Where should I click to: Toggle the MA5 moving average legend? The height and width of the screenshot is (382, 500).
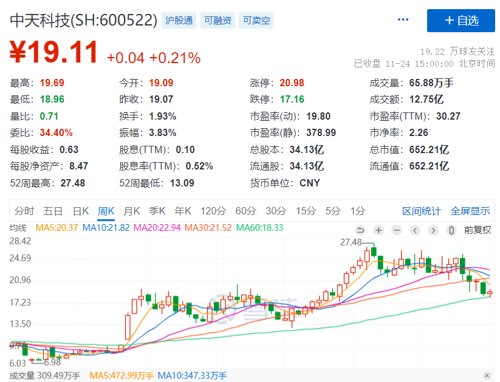point(56,228)
